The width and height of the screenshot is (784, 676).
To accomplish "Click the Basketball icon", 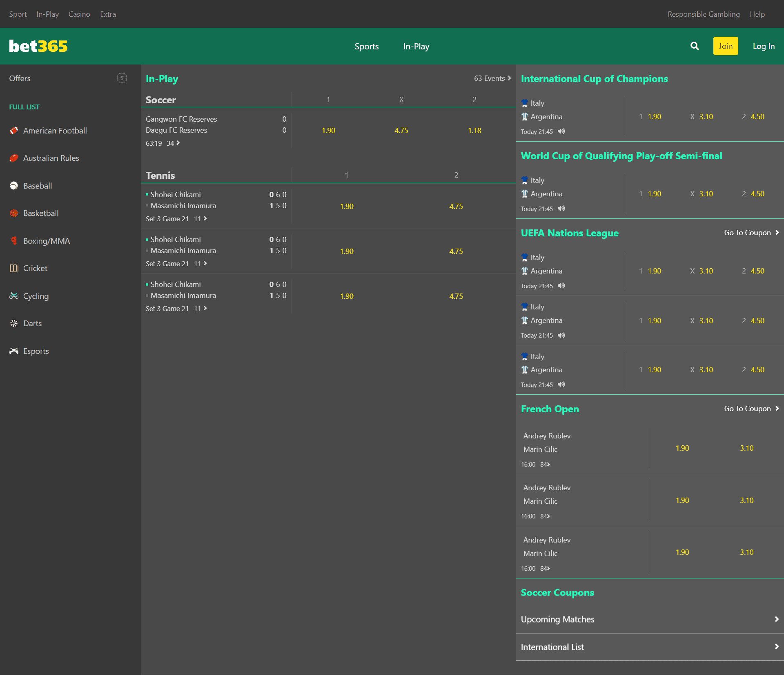I will 14,213.
